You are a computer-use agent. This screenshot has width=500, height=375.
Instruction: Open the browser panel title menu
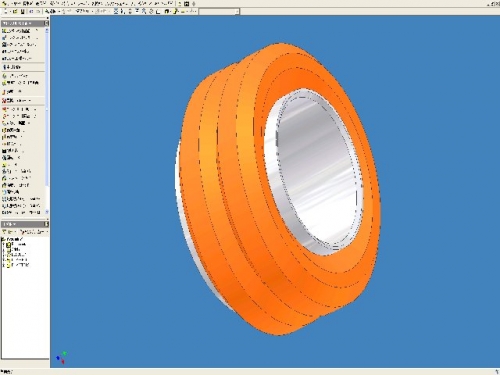9,224
